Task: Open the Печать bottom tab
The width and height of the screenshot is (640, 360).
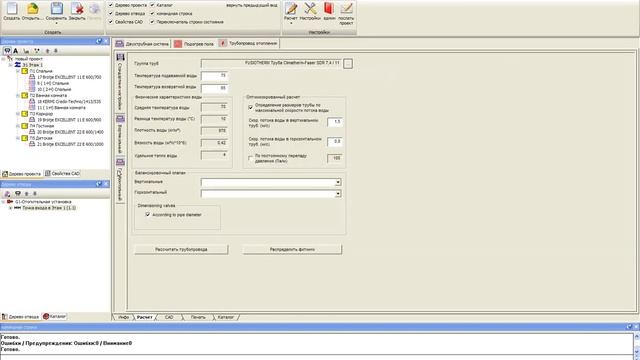Action: coord(198,317)
